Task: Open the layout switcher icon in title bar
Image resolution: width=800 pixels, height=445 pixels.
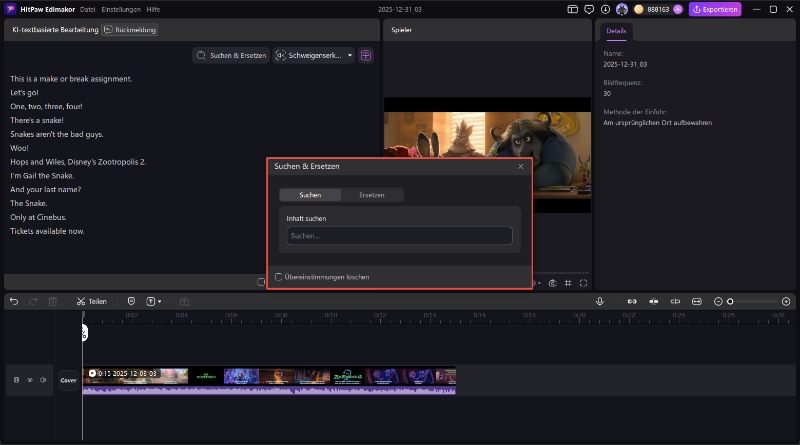Action: point(573,9)
